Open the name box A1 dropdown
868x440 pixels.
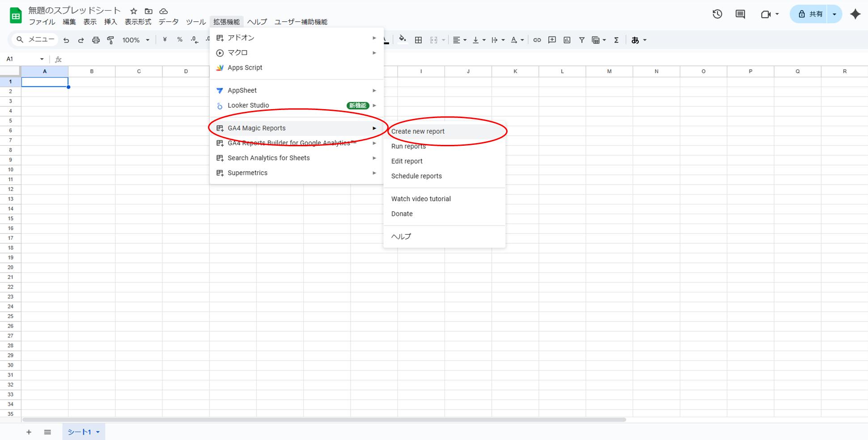42,59
